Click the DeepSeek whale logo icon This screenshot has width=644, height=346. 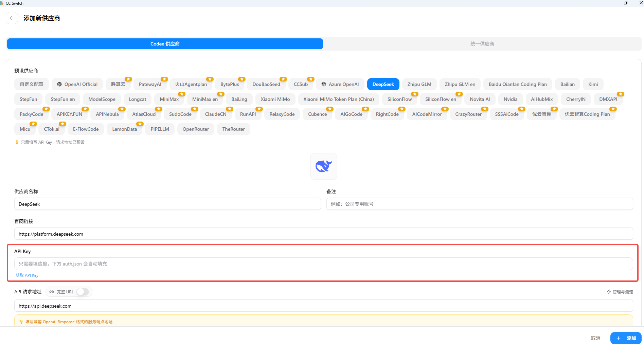[324, 166]
